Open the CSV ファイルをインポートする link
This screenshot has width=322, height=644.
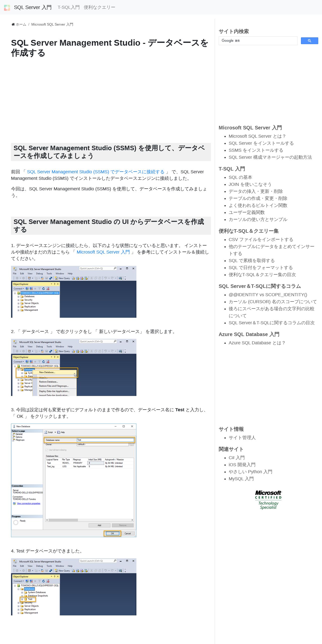tap(261, 239)
